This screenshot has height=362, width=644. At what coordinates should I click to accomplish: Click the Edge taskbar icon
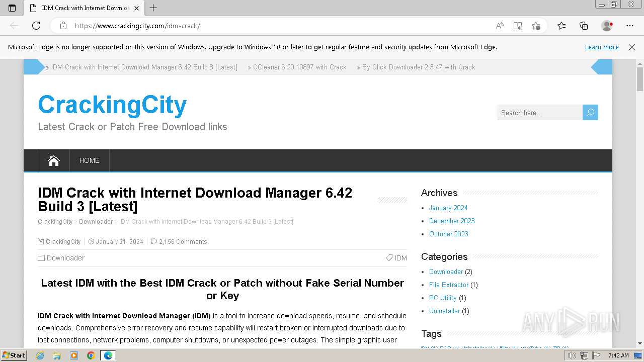tap(108, 355)
